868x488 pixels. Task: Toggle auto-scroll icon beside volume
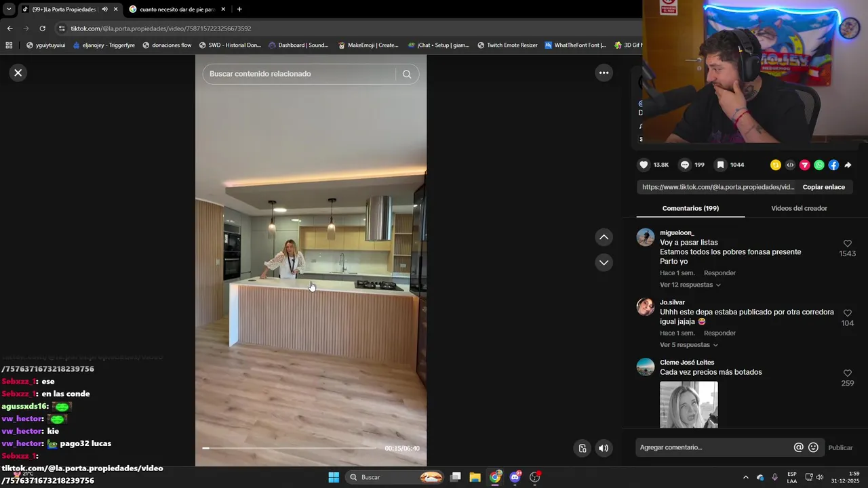(x=582, y=448)
